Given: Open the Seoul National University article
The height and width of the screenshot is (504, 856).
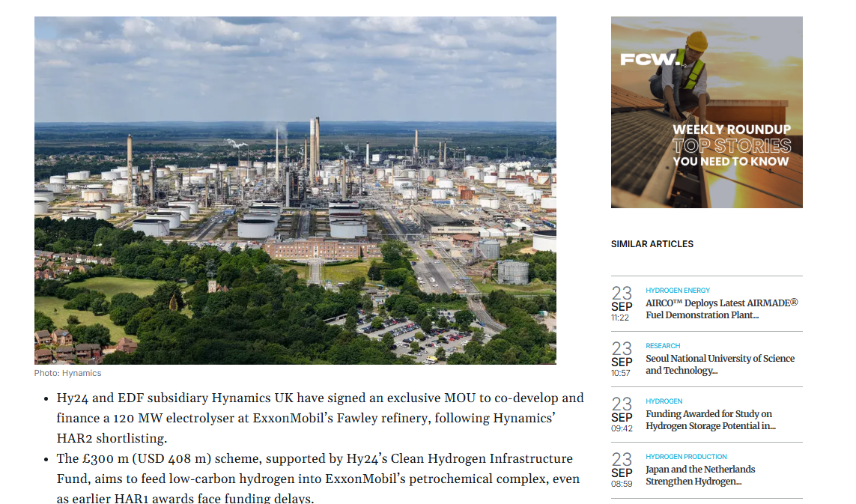Looking at the screenshot, I should (x=720, y=365).
